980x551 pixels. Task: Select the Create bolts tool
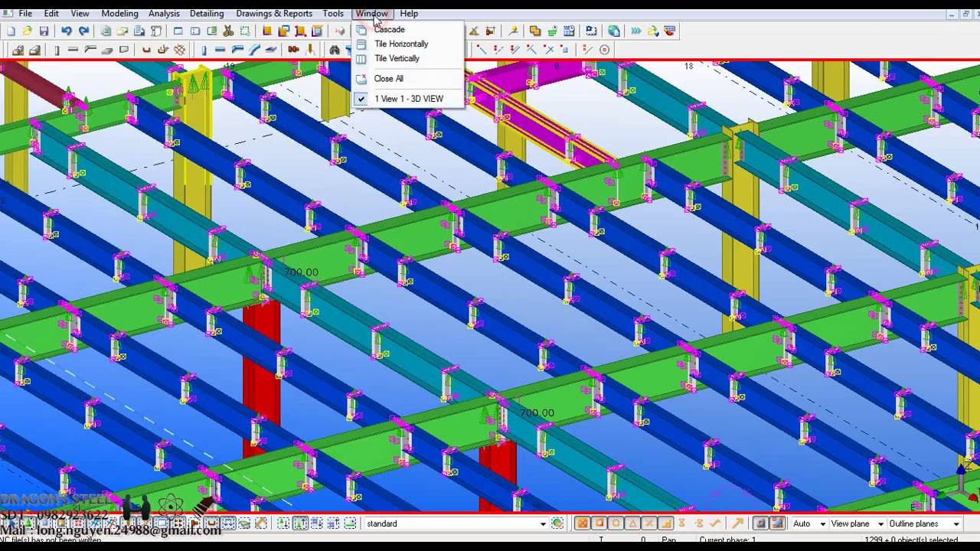pyautogui.click(x=293, y=50)
